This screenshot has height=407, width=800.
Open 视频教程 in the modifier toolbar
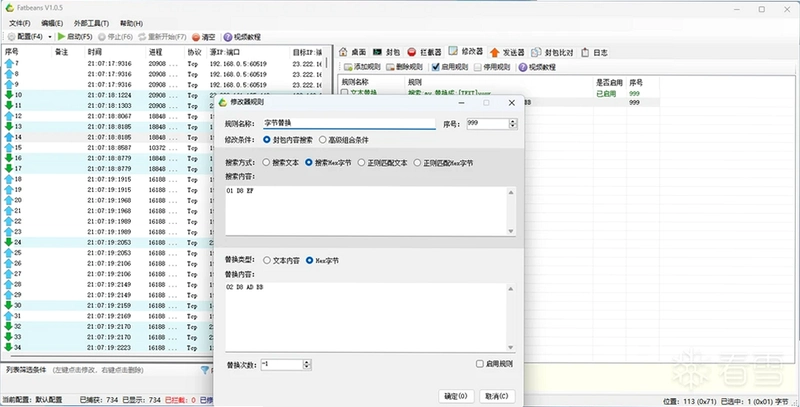click(537, 67)
